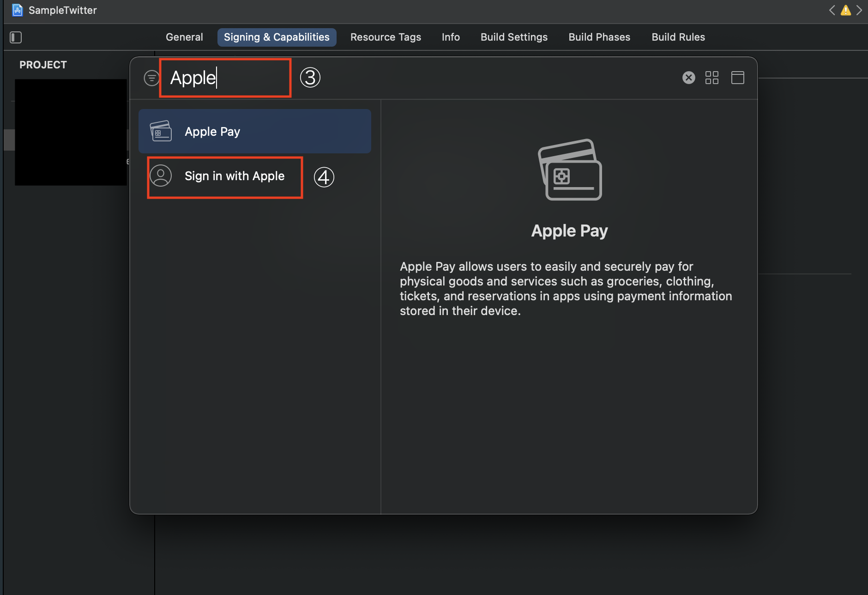
Task: Switch the capability library to grid view
Action: point(712,78)
